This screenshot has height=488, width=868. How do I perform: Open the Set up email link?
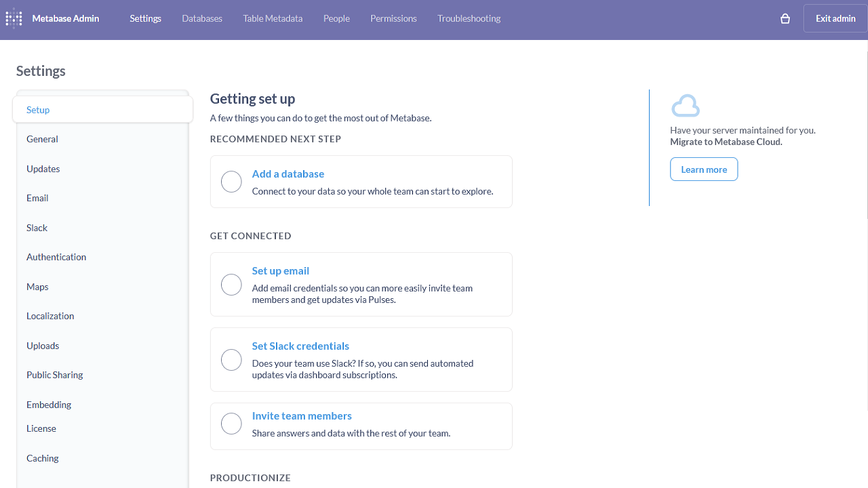coord(281,271)
